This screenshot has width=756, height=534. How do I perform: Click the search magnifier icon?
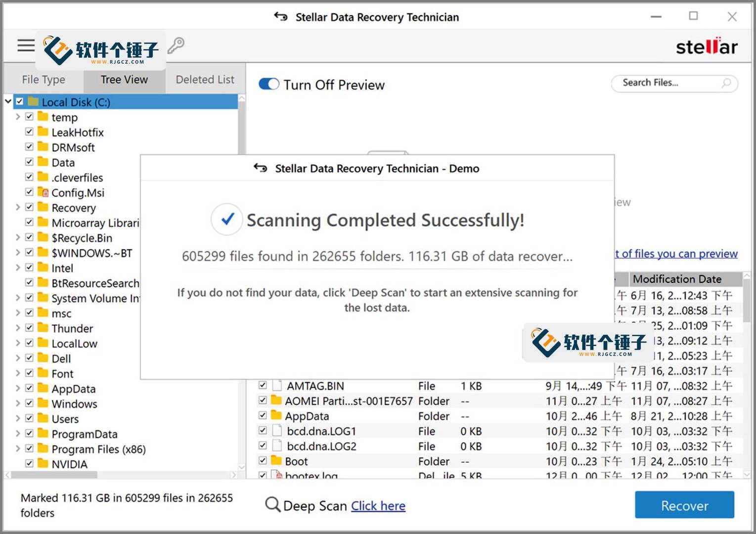[x=725, y=83]
